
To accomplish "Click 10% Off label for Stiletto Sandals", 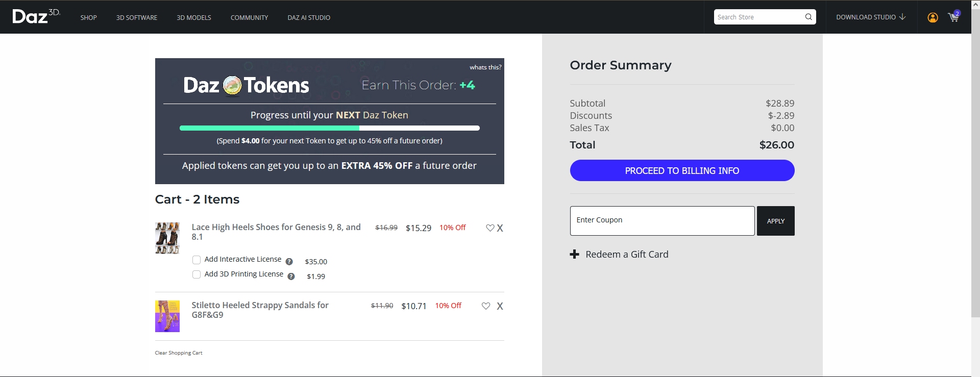I will point(448,306).
